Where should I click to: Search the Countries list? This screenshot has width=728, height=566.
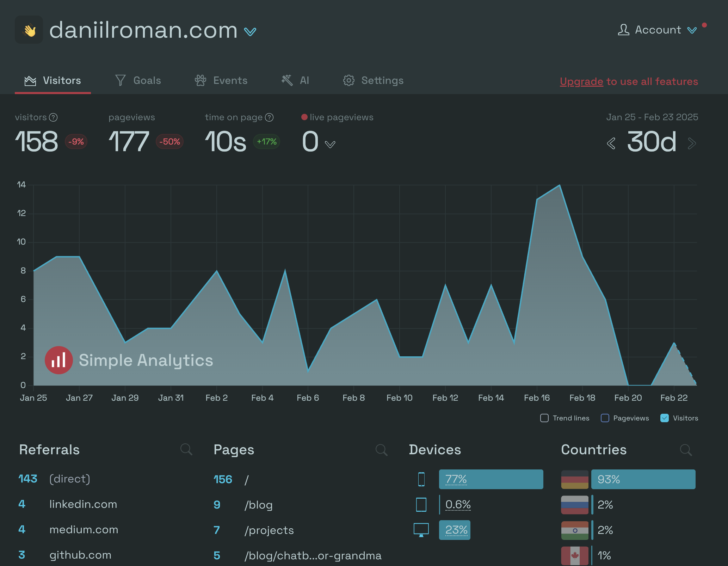(686, 450)
